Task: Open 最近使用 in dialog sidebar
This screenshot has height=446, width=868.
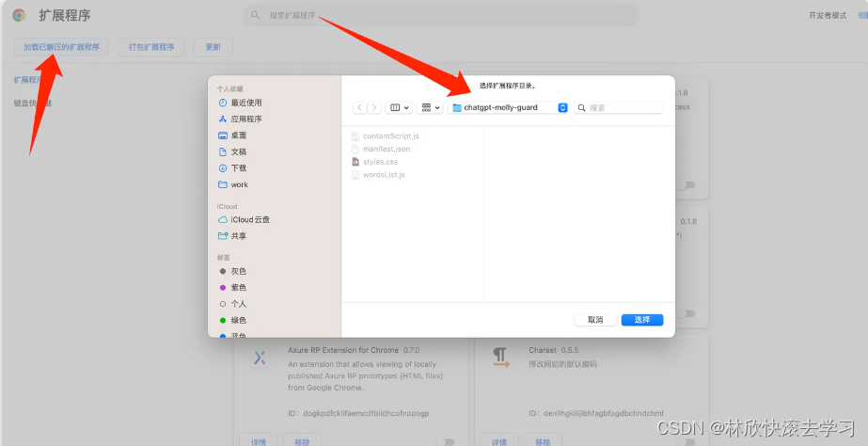Action: tap(240, 103)
